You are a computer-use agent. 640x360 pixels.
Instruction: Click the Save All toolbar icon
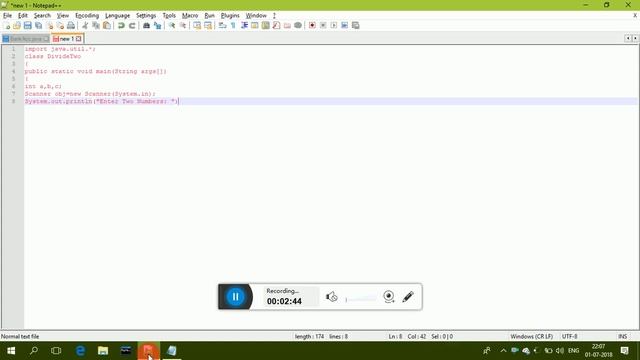[38, 25]
